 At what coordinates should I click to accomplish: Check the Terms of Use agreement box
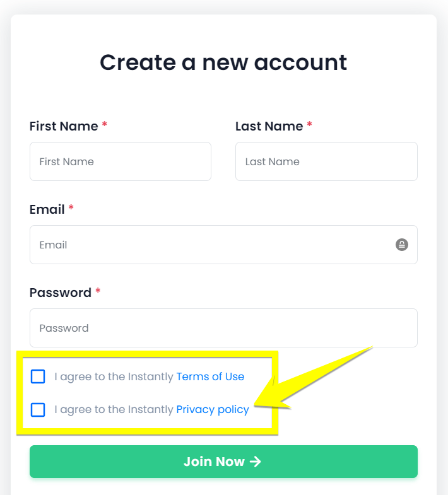[x=38, y=376]
